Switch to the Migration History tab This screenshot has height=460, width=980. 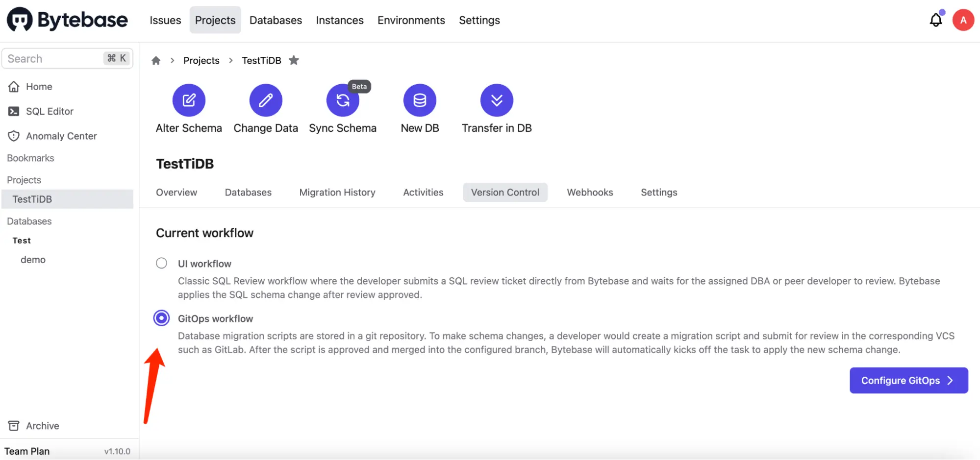pos(337,193)
